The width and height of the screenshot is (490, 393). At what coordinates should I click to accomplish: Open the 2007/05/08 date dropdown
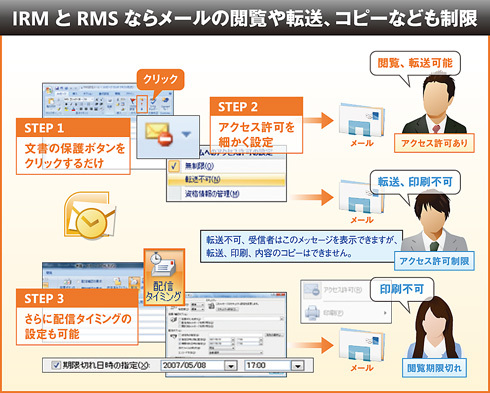coord(231,366)
